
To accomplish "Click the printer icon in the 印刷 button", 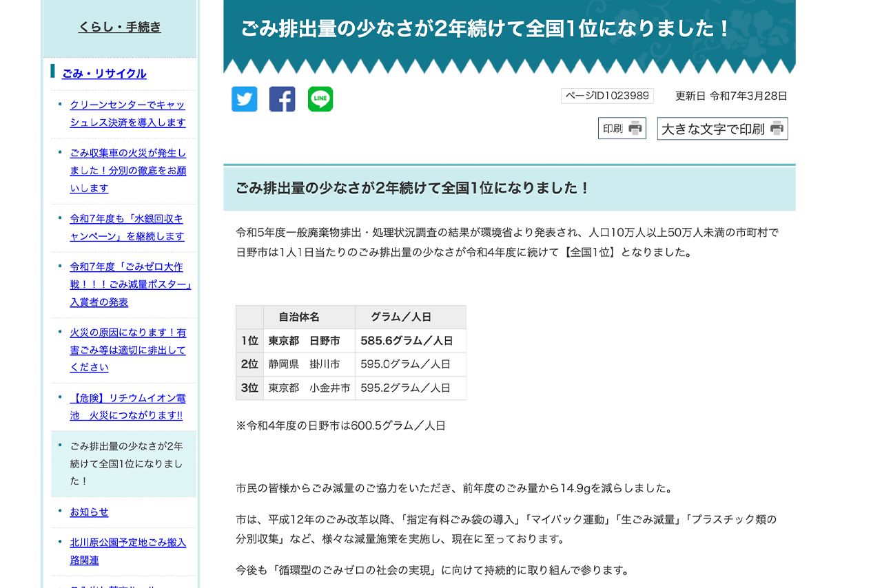I will 635,127.
